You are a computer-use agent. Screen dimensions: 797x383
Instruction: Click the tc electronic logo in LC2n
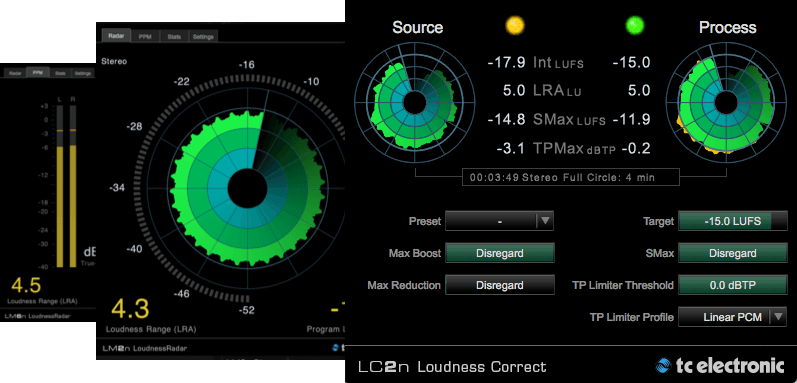tap(720, 366)
